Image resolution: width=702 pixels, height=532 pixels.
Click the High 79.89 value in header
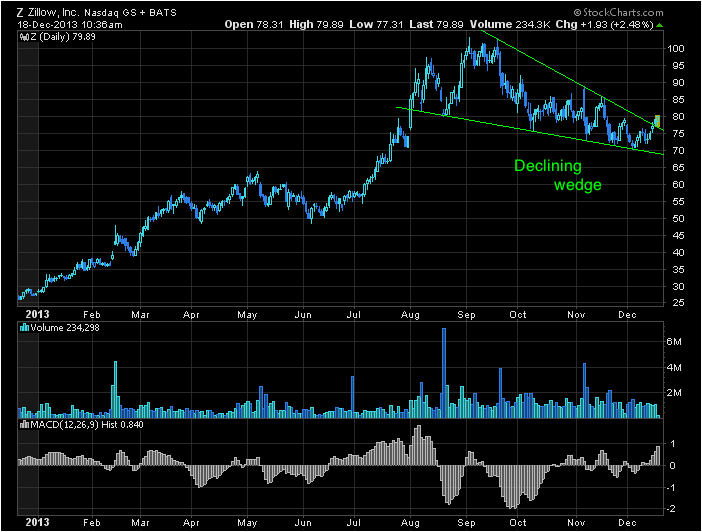pyautogui.click(x=316, y=25)
